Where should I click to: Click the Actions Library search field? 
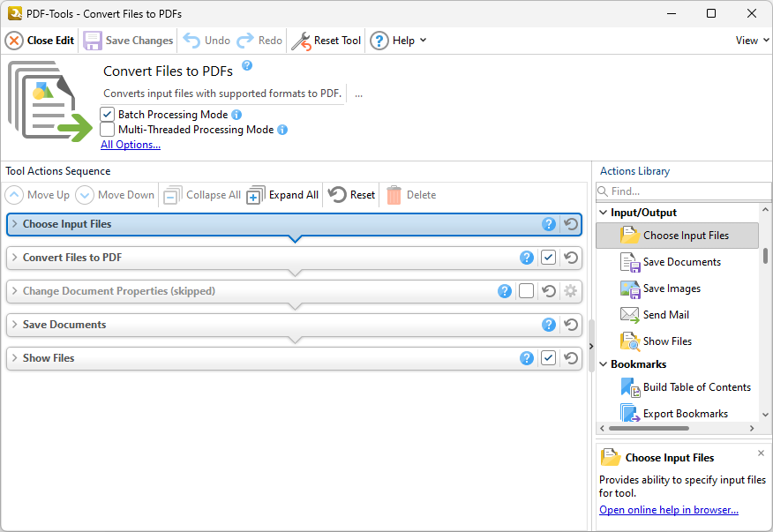(683, 191)
